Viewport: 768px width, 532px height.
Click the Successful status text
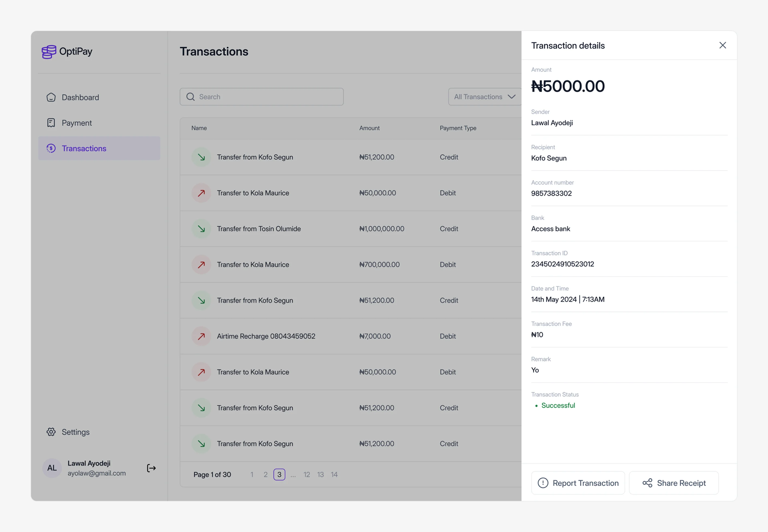[558, 405]
